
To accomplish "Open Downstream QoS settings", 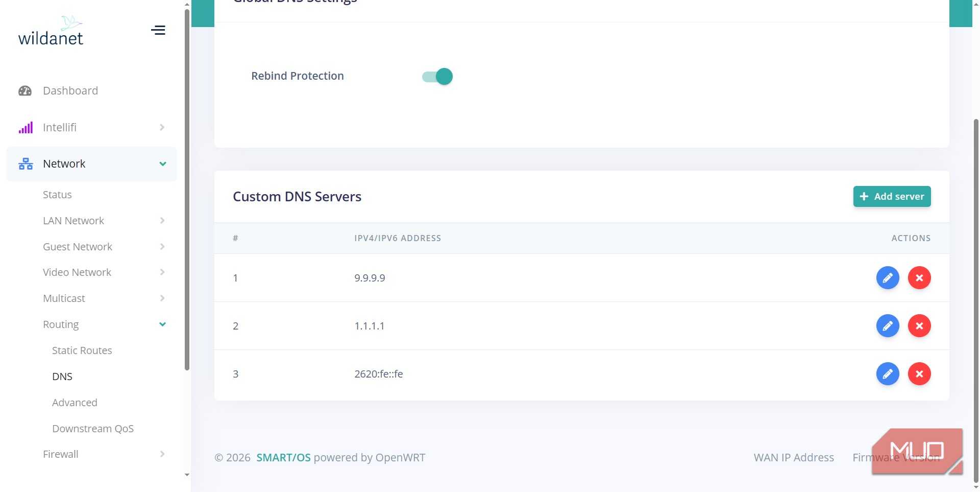I will 93,429.
